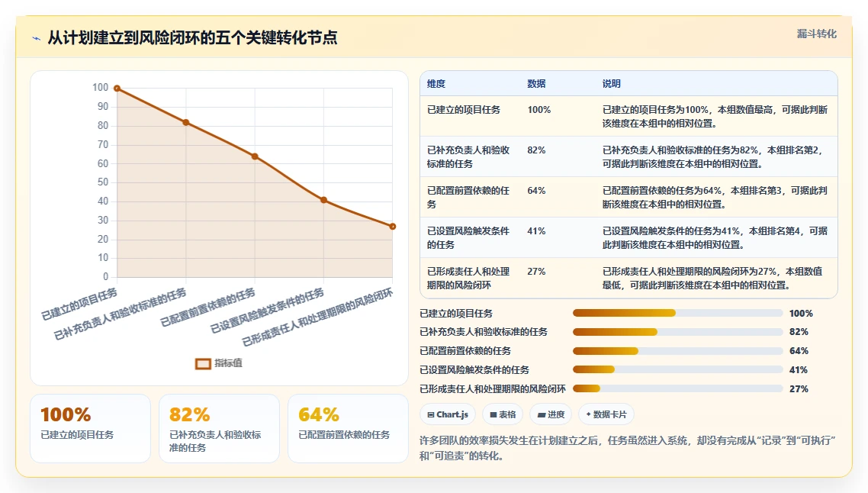Click the 64% progress bar

pyautogui.click(x=677, y=350)
